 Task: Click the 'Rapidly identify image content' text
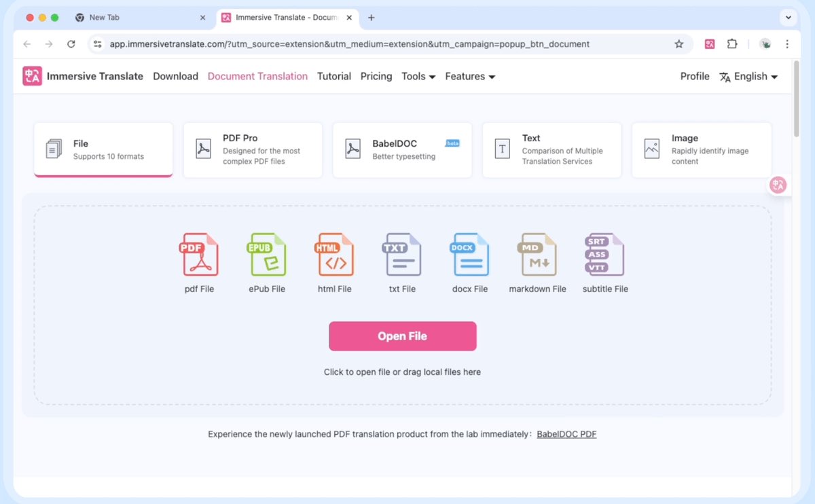(x=710, y=156)
